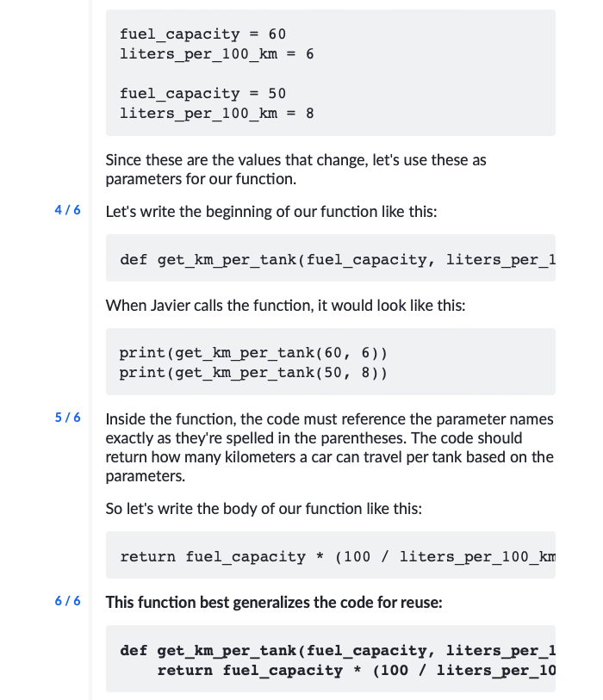Click the line liters_per_100_km = 6
The width and height of the screenshot is (603, 700).
(x=216, y=54)
